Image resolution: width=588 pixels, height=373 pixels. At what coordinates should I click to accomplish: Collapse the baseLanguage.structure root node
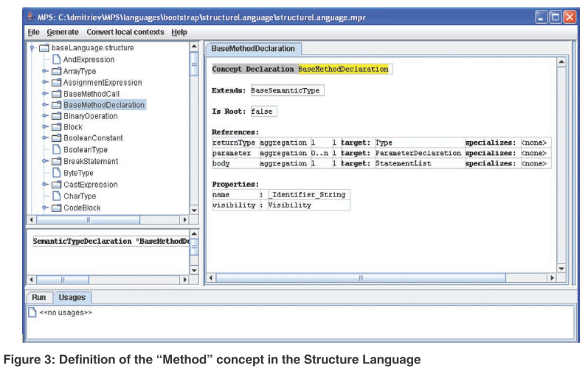(32, 48)
